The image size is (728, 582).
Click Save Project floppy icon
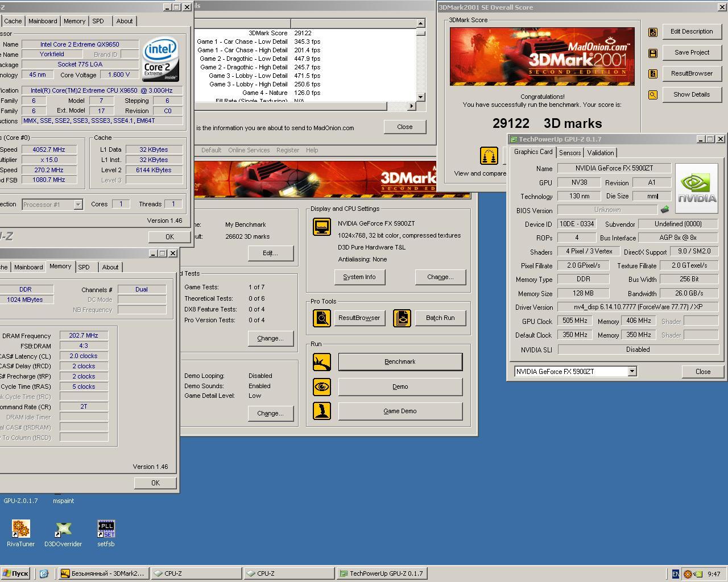(653, 53)
